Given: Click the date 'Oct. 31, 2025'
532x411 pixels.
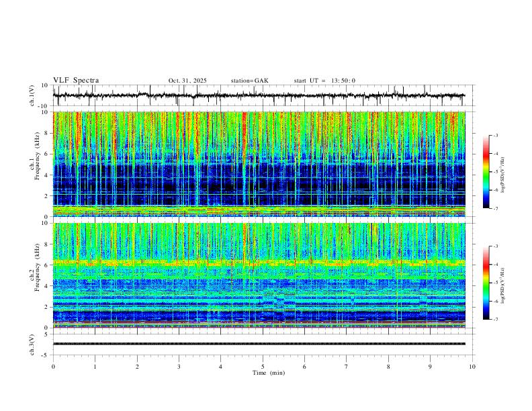Looking at the screenshot, I should pyautogui.click(x=187, y=81).
